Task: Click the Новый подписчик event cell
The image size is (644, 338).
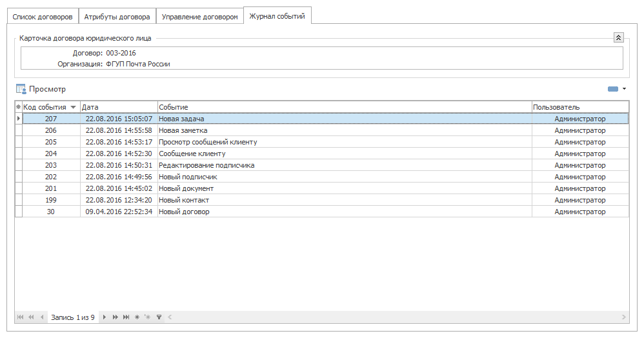Action: pos(345,177)
